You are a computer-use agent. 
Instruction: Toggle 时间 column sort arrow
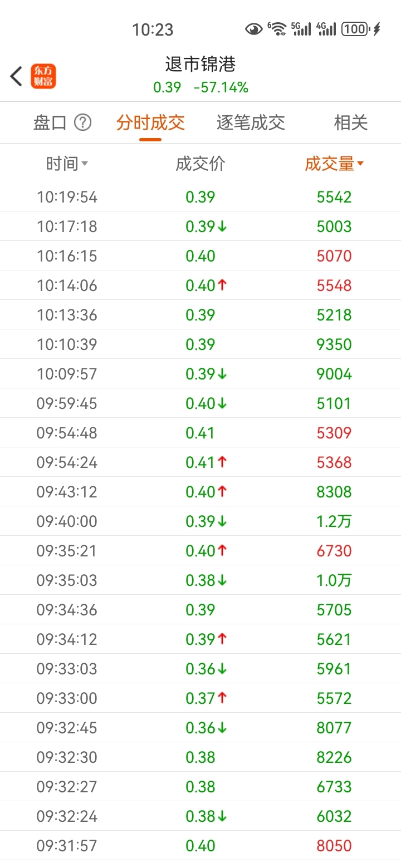pyautogui.click(x=85, y=164)
